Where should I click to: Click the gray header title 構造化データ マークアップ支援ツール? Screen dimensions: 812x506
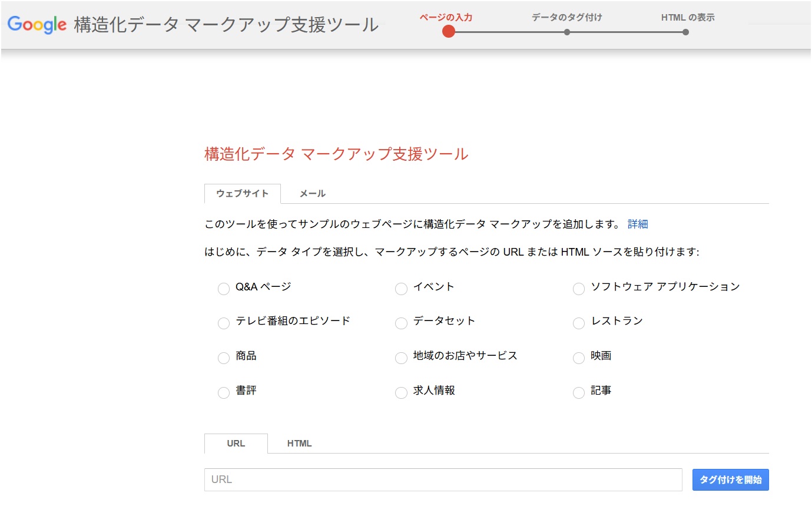pos(226,25)
